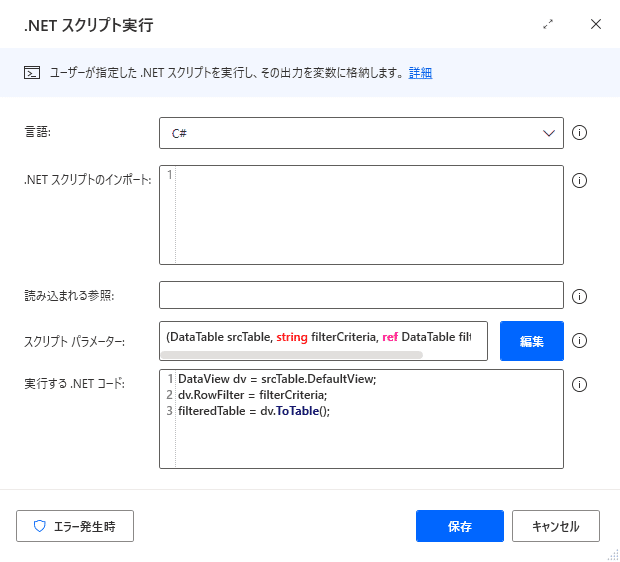Click the expand dialog arrows icon

pyautogui.click(x=548, y=25)
